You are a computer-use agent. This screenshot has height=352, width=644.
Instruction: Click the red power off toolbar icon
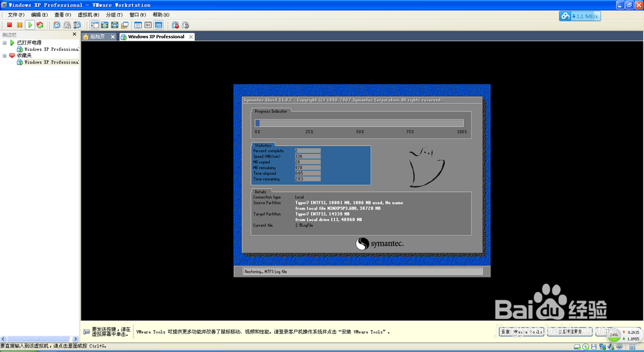tap(9, 25)
